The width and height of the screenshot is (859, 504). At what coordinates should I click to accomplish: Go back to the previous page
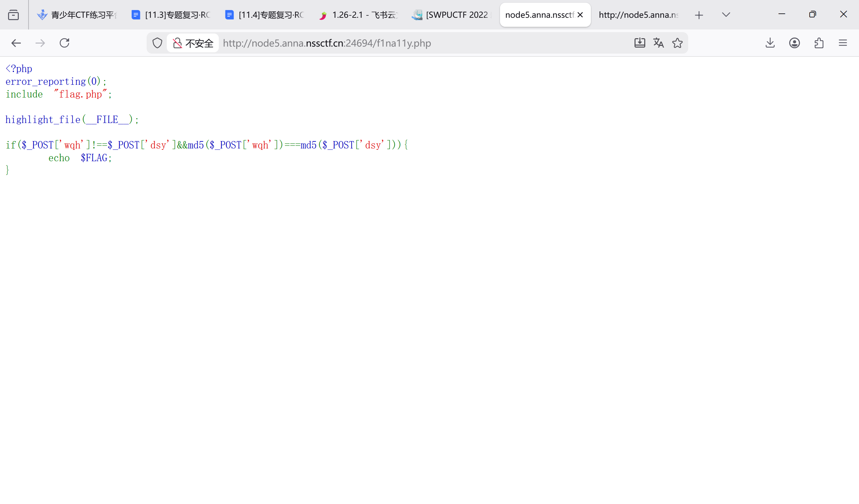click(16, 43)
